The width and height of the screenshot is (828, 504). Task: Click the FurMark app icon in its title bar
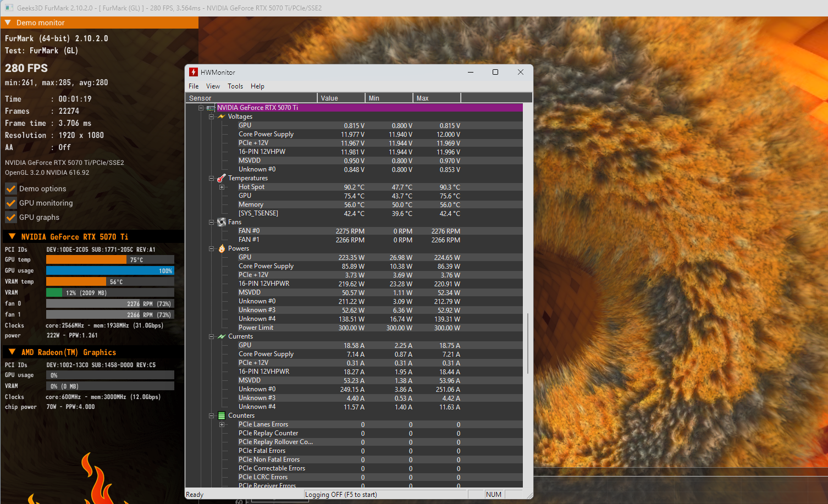[9, 8]
